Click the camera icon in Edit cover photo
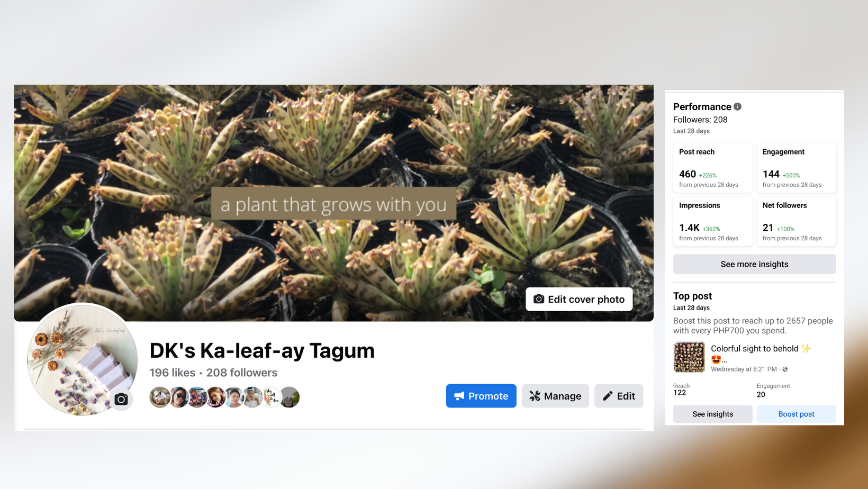This screenshot has height=489, width=868. tap(539, 299)
